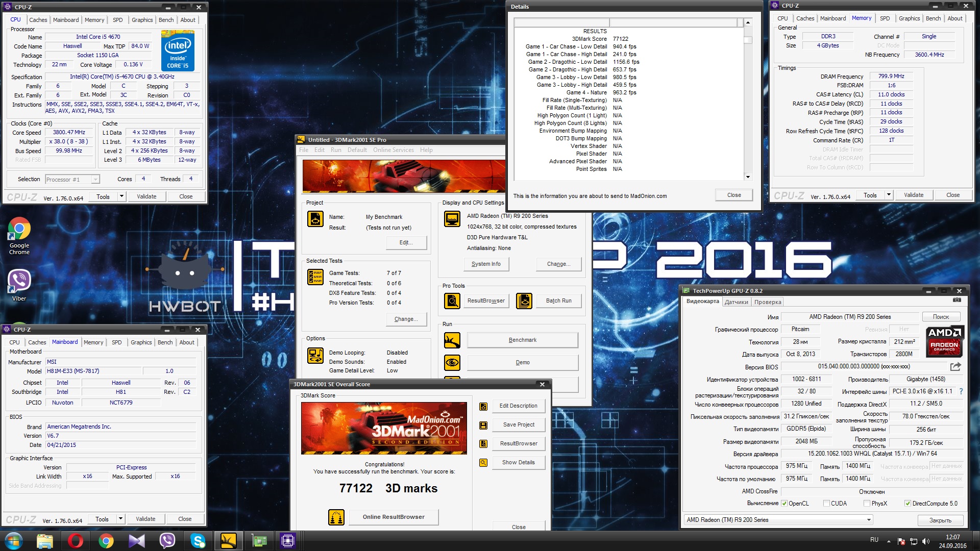Click scrollbar up arrow in Details window
Screen dimensions: 980x551
pos(748,22)
